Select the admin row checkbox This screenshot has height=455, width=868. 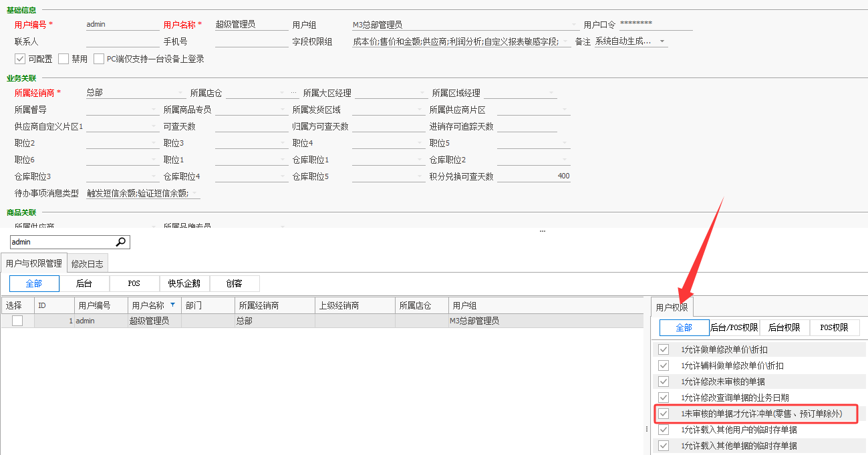point(17,321)
